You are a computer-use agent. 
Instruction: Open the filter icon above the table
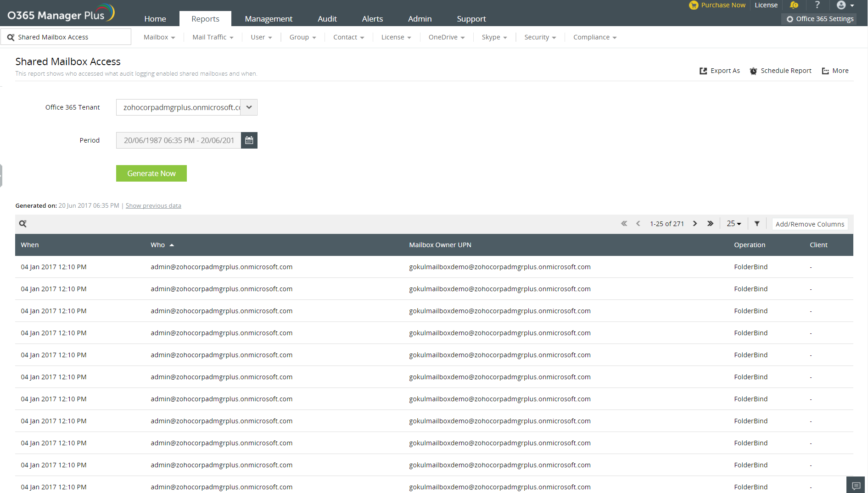coord(757,223)
